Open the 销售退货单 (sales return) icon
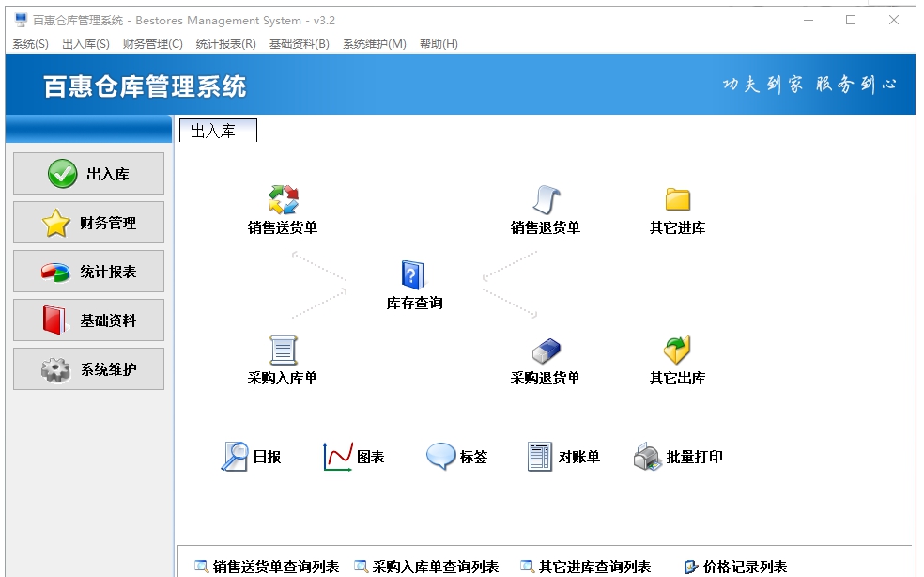Image resolution: width=924 pixels, height=577 pixels. 547,204
